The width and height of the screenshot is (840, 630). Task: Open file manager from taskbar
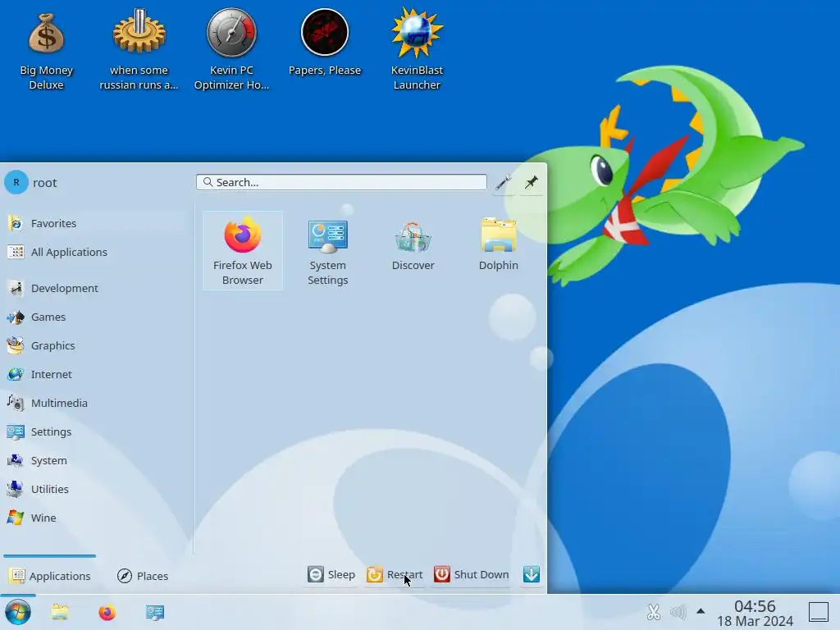coord(60,612)
